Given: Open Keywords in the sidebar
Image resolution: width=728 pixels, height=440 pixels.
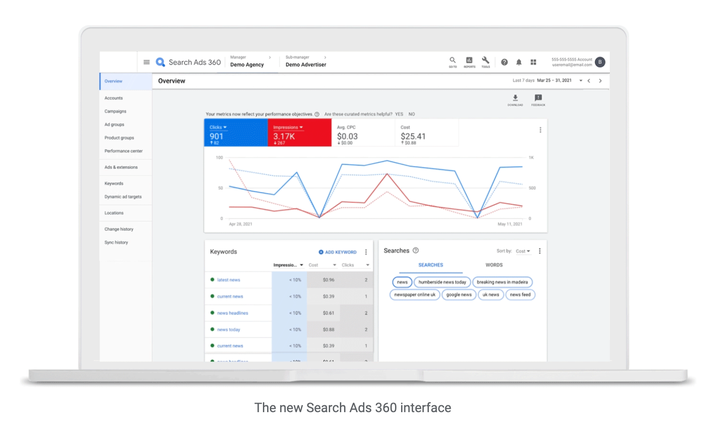Looking at the screenshot, I should click(x=114, y=184).
